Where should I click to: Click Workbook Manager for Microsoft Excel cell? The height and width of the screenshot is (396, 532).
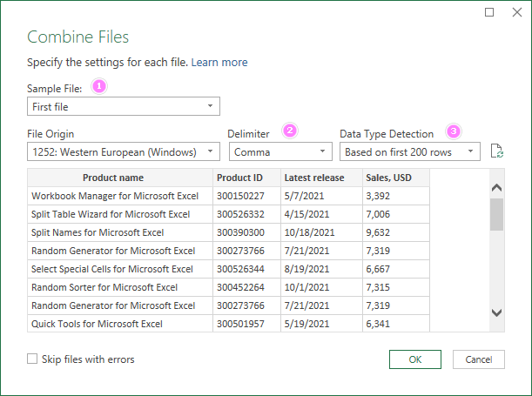(x=120, y=196)
